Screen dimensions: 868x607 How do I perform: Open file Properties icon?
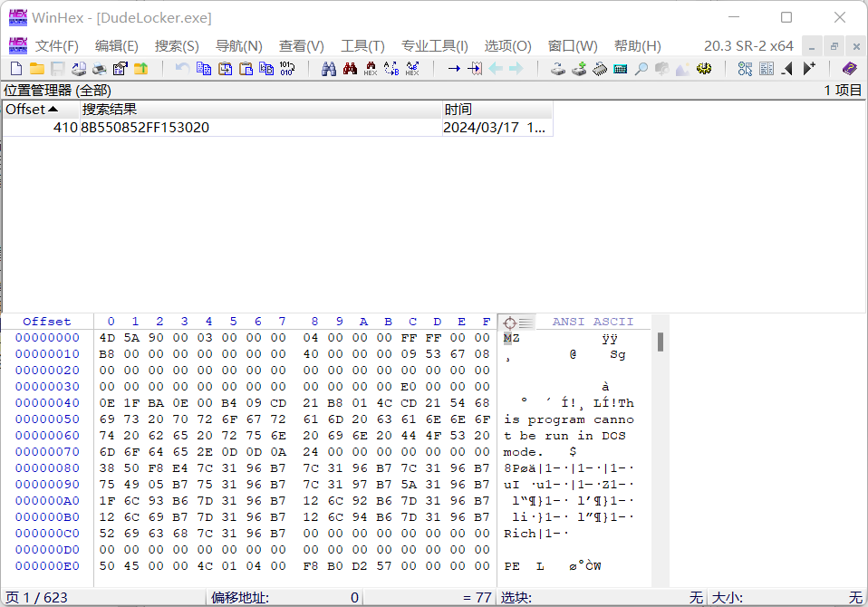point(121,69)
